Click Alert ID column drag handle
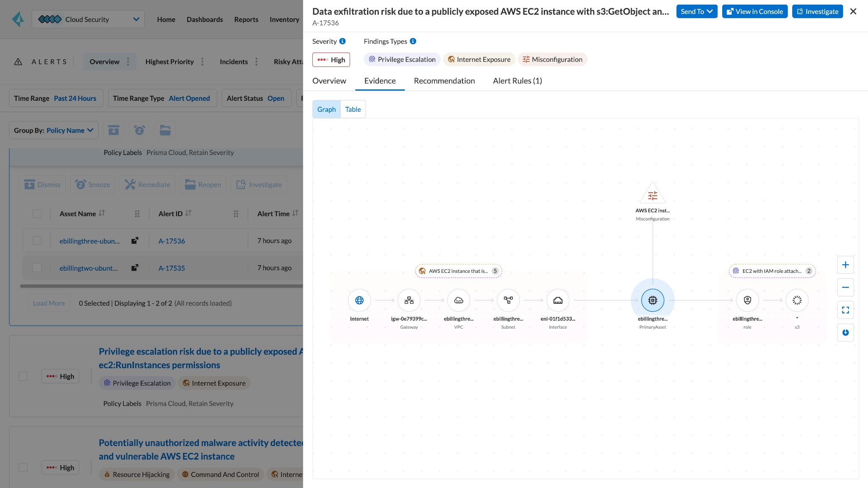Viewport: 868px width, 488px height. (x=236, y=214)
